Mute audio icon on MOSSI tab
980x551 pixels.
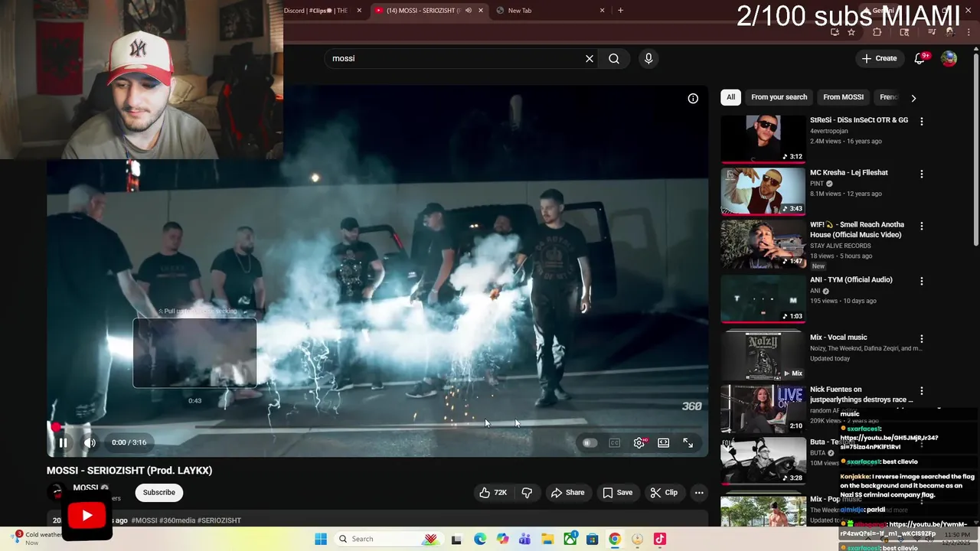468,11
